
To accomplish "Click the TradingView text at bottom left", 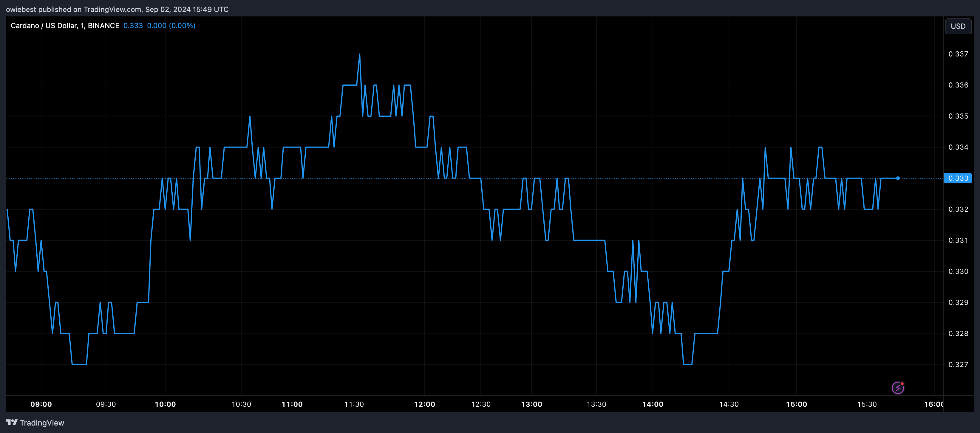I will [x=42, y=423].
